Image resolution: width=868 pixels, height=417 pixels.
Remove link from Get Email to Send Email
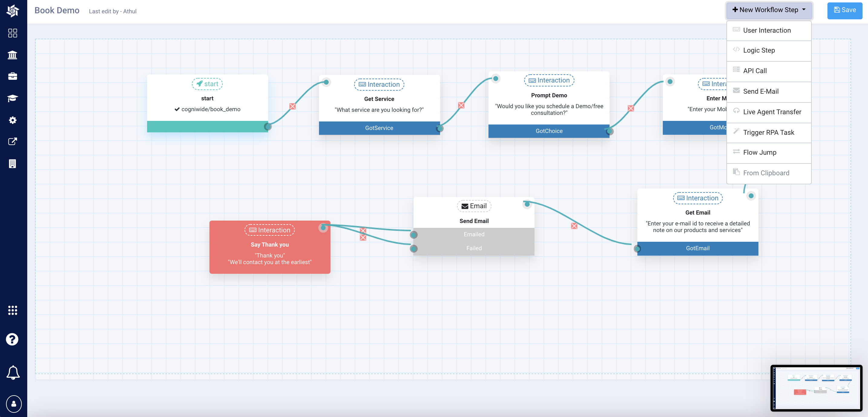tap(574, 226)
